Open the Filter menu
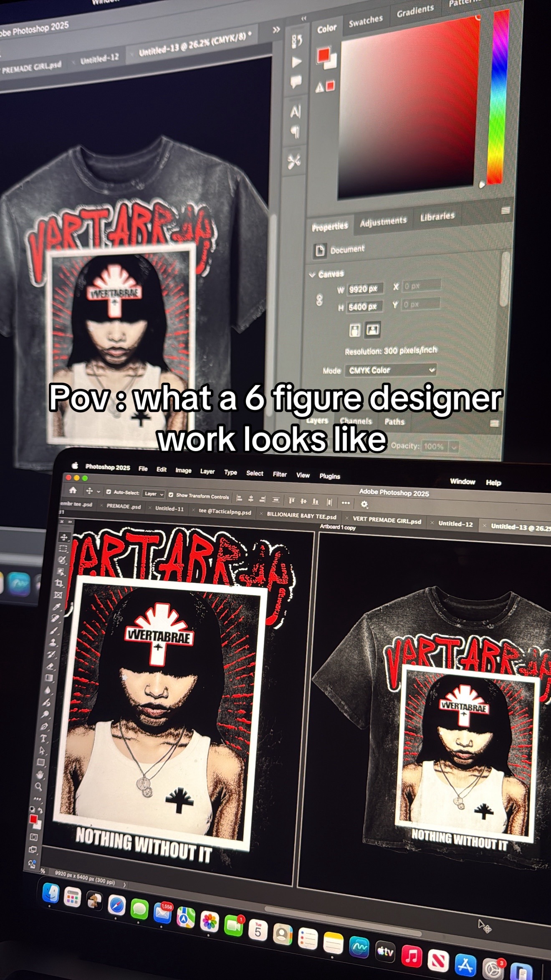551x980 pixels. tap(280, 474)
